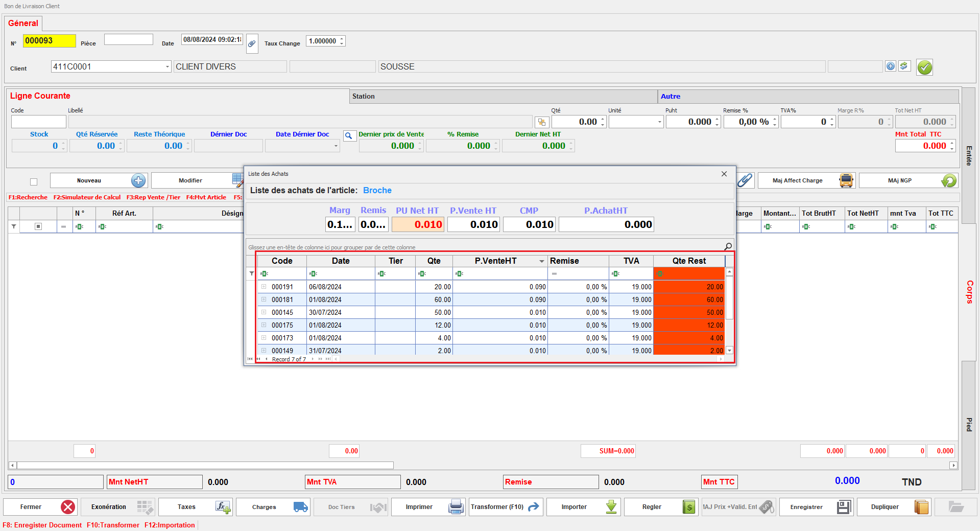Close the Liste des Achats dialog
Image resolution: width=980 pixels, height=531 pixels.
(x=724, y=174)
